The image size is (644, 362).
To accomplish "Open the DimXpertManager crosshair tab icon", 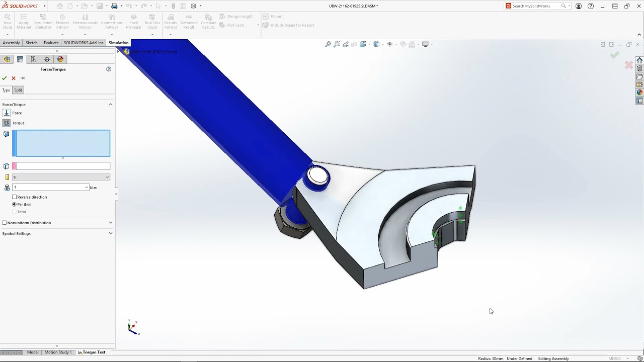I will pyautogui.click(x=47, y=59).
